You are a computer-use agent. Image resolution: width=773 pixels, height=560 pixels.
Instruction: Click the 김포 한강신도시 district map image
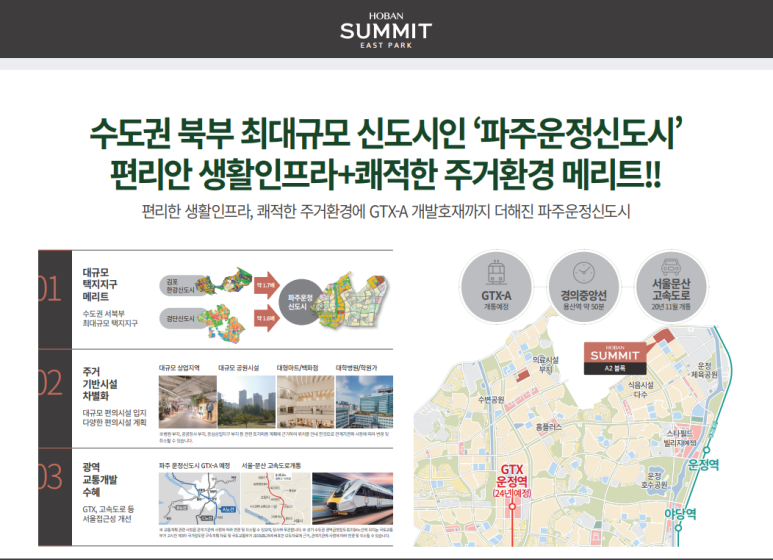pos(224,282)
